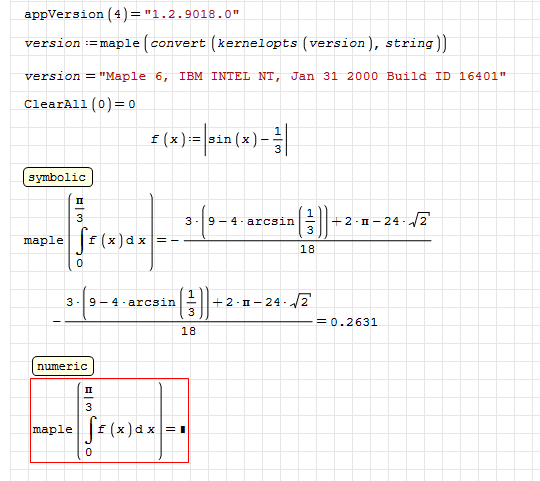540x481 pixels.
Task: Click the numeric label box
Action: tap(63, 366)
